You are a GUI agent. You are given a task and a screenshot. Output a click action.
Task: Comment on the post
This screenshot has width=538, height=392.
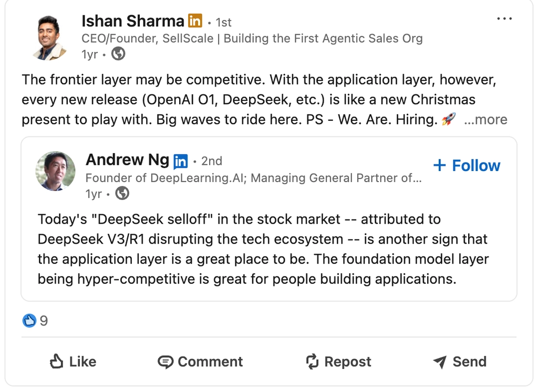pyautogui.click(x=200, y=362)
